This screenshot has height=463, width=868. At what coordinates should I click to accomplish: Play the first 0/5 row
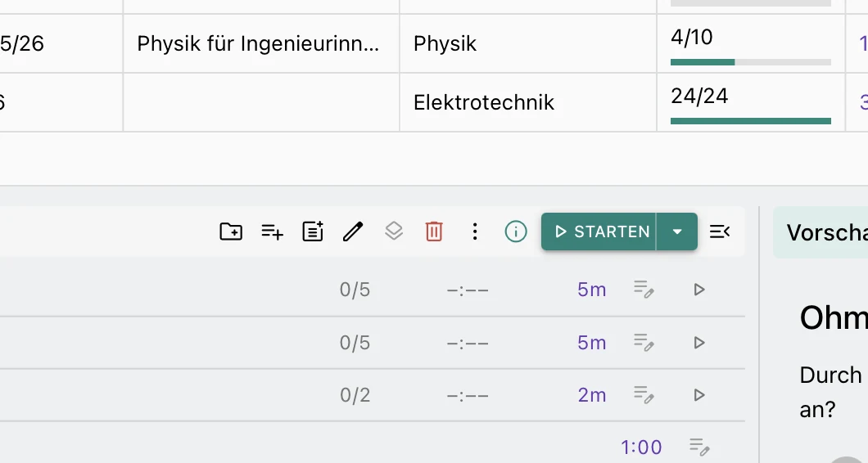click(699, 290)
